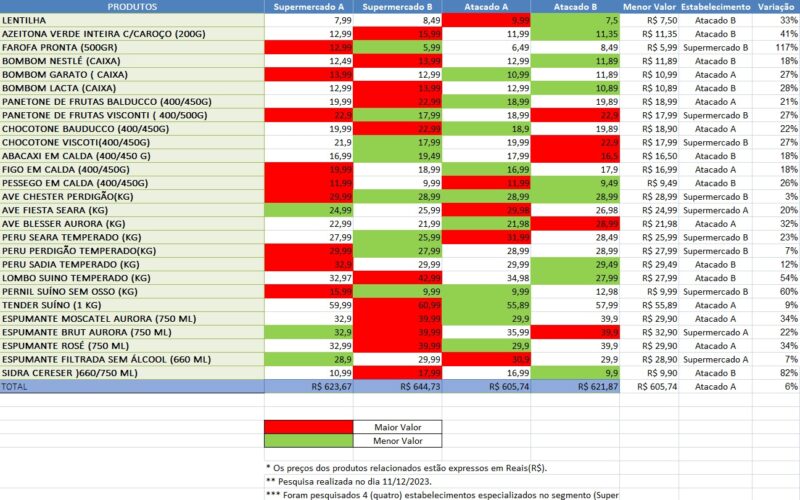The height and width of the screenshot is (500, 800).
Task: Select the R$ 5,99 menor valor cell
Action: [x=649, y=47]
